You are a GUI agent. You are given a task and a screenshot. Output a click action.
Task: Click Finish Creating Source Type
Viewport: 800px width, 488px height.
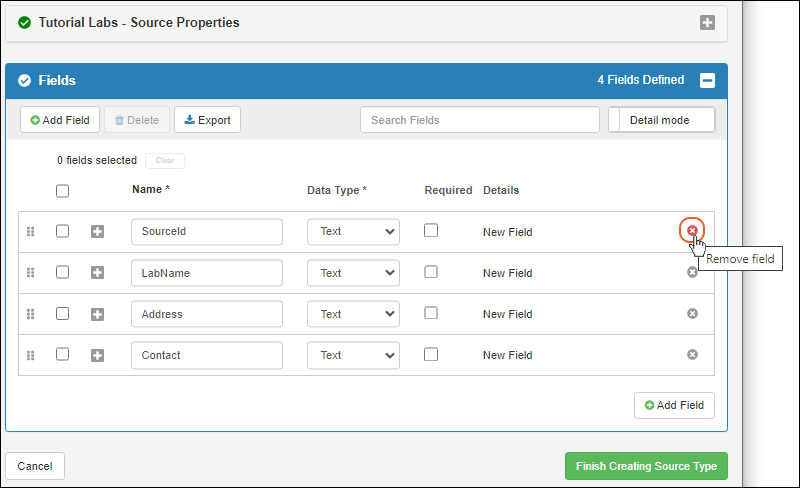click(x=646, y=466)
